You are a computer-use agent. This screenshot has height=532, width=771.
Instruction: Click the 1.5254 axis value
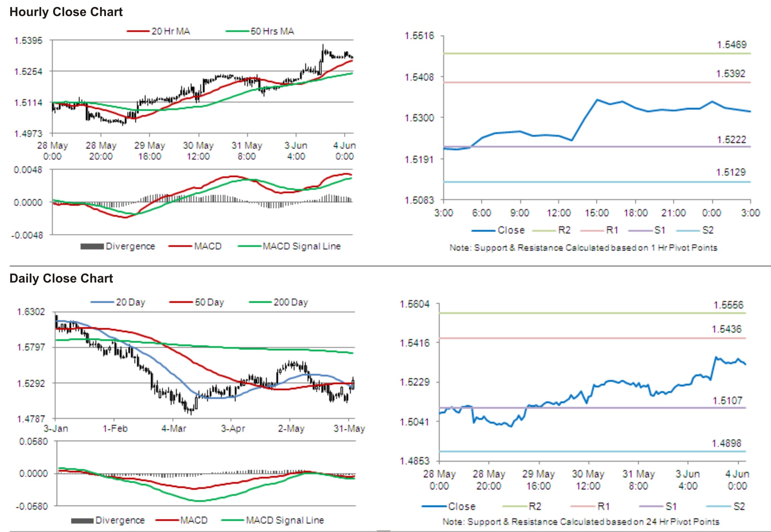pyautogui.click(x=28, y=72)
